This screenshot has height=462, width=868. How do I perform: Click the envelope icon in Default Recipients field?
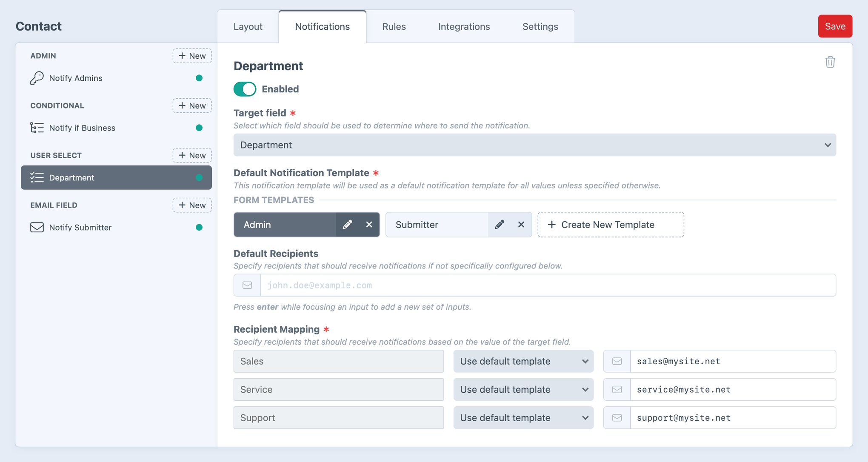pyautogui.click(x=247, y=285)
